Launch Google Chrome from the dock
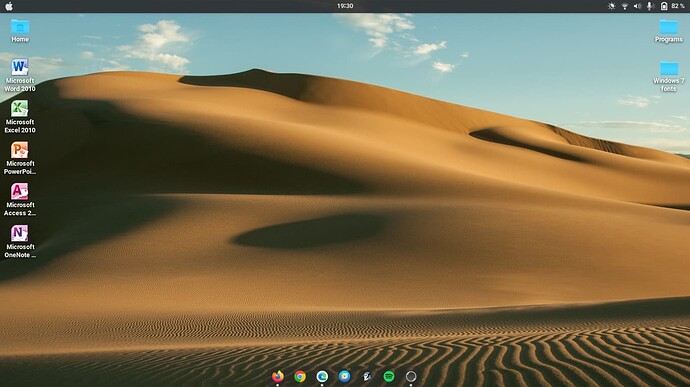 pyautogui.click(x=300, y=376)
